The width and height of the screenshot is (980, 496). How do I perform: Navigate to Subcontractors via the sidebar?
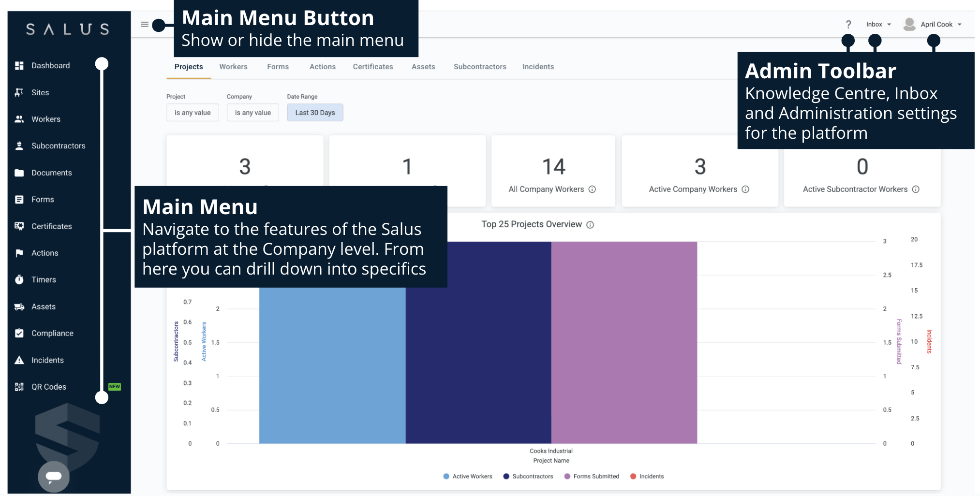point(58,146)
